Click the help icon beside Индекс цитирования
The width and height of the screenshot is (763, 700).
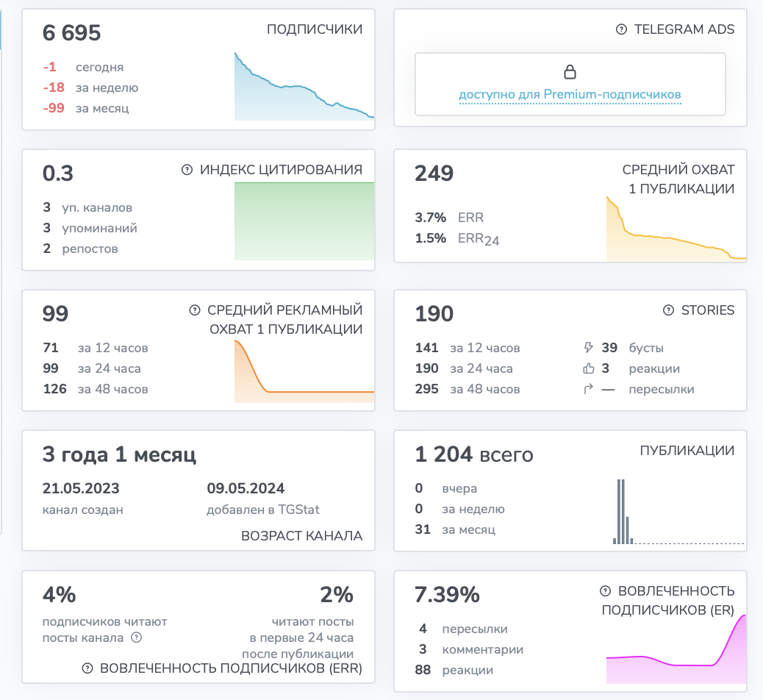(187, 169)
